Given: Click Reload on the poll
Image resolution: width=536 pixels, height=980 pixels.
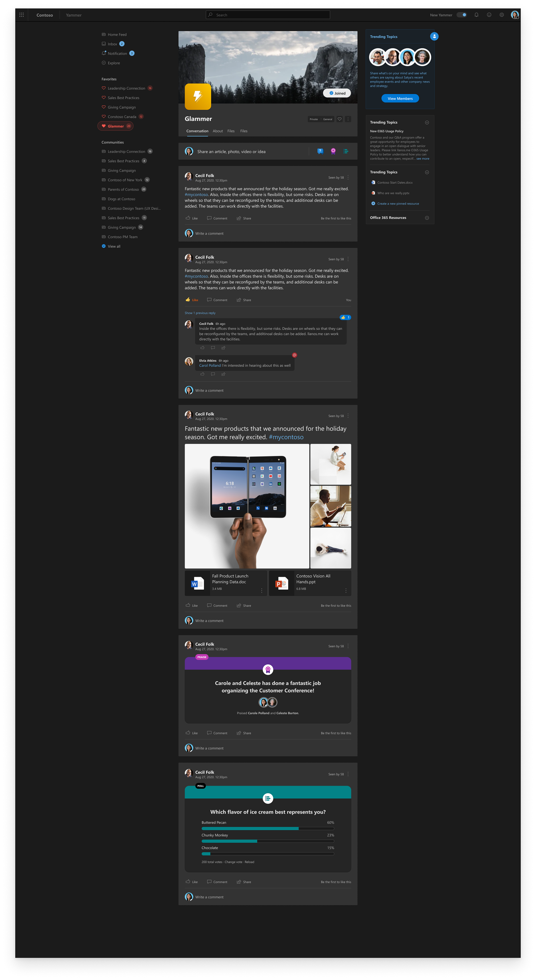Looking at the screenshot, I should (x=249, y=862).
